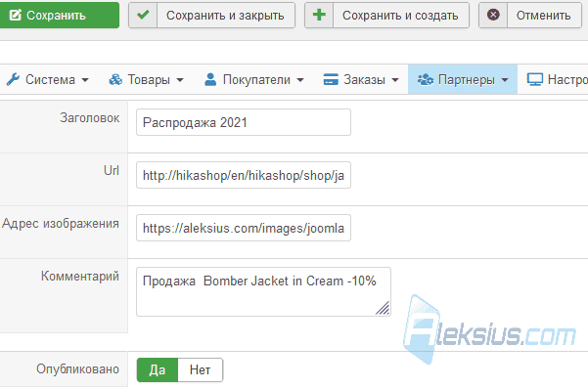Open the Система menu
This screenshot has width=588, height=389.
(x=47, y=79)
